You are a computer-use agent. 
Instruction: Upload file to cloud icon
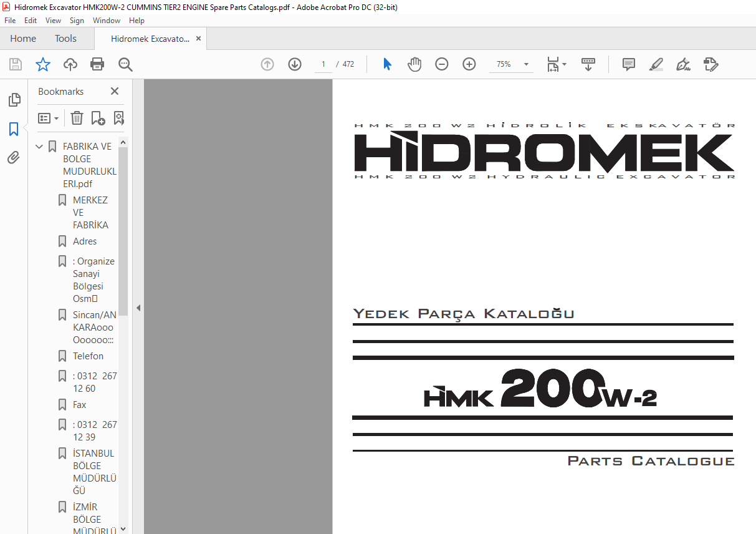pyautogui.click(x=70, y=64)
